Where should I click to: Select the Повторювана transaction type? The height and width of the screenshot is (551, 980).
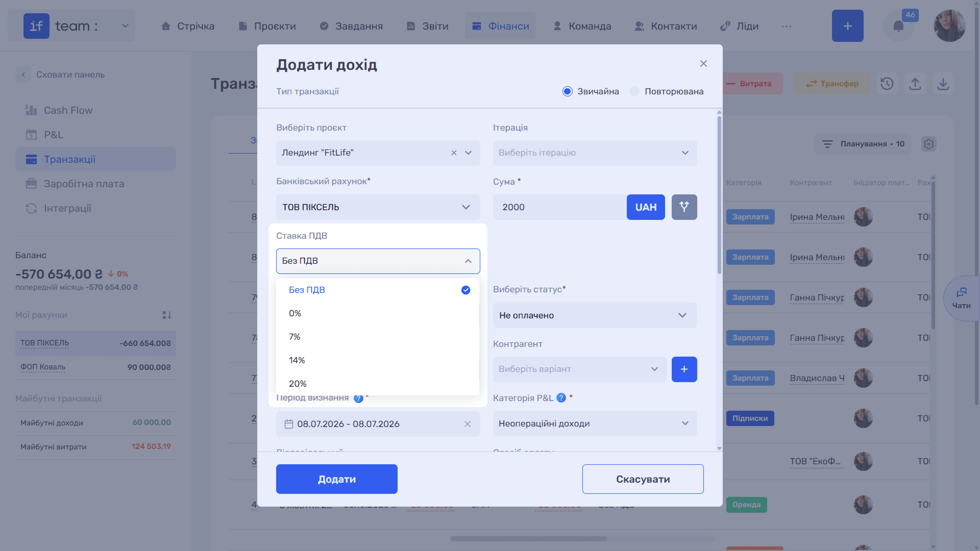coord(667,91)
